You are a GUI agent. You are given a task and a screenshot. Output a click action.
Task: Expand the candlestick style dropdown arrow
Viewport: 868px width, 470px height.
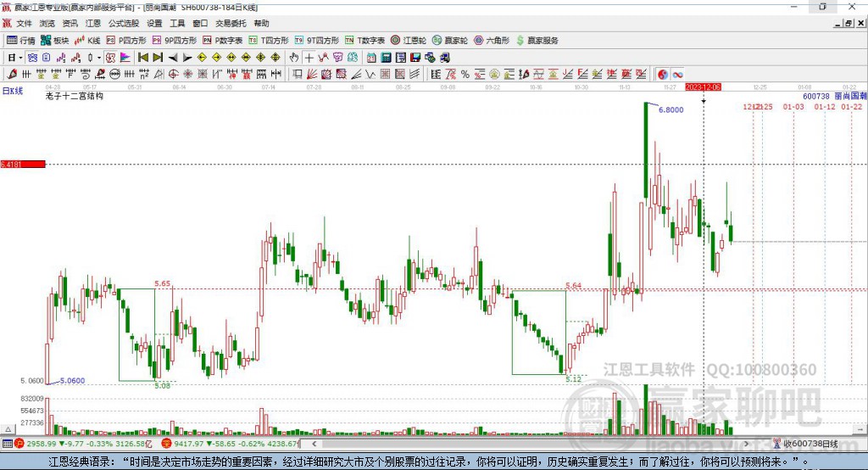[x=99, y=58]
